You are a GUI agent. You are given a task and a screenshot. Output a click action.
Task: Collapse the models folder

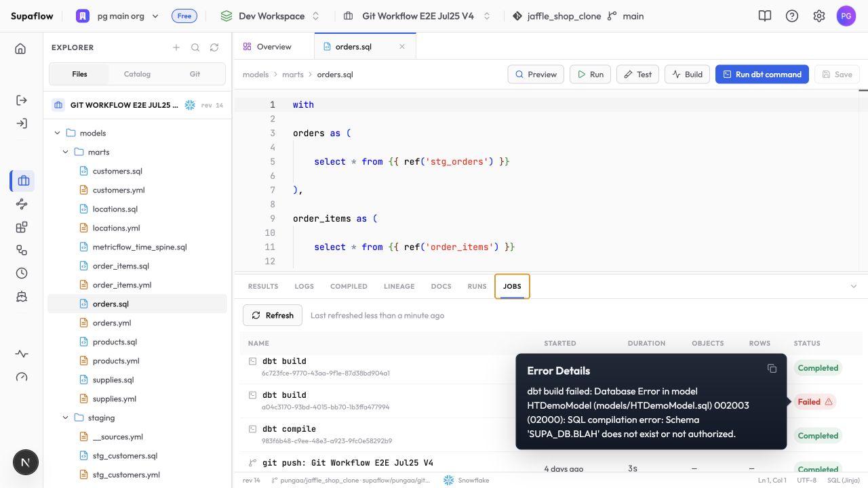coord(58,133)
